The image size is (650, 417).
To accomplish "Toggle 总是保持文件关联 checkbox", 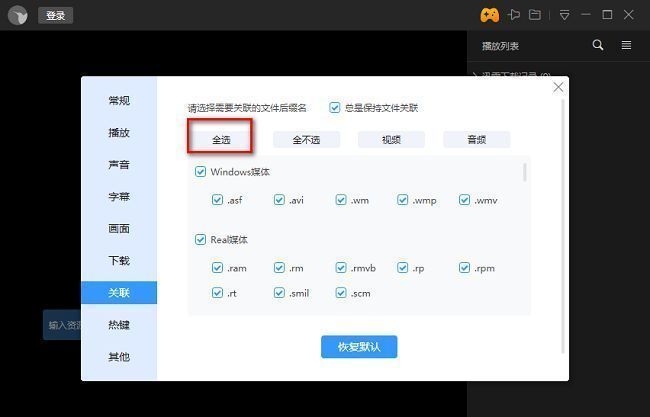I will click(x=335, y=108).
